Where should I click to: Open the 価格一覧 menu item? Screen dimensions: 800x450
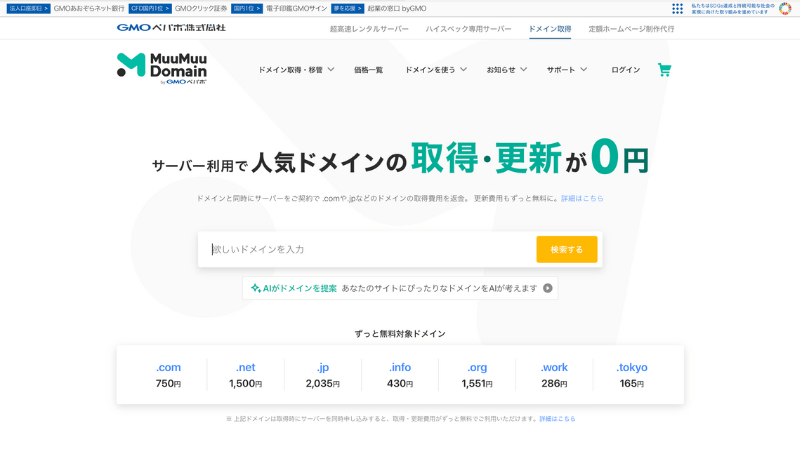368,70
